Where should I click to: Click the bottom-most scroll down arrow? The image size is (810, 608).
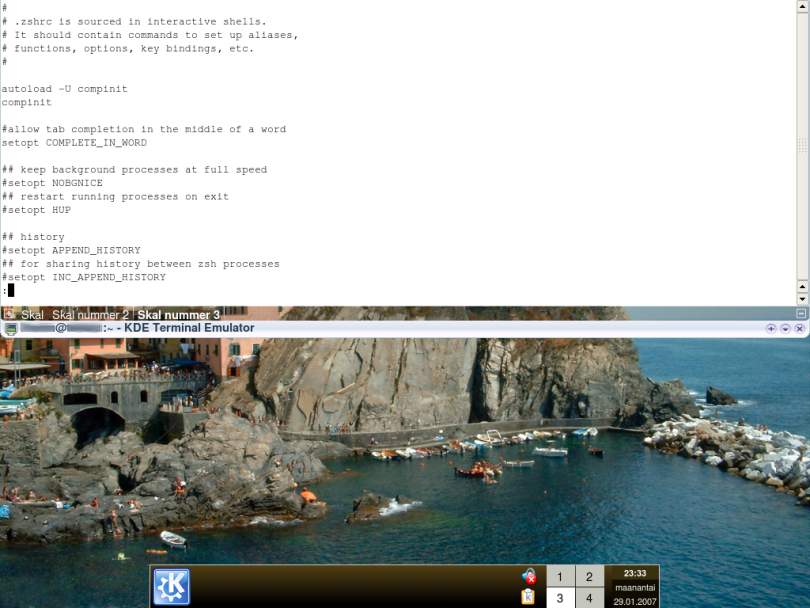coord(802,298)
